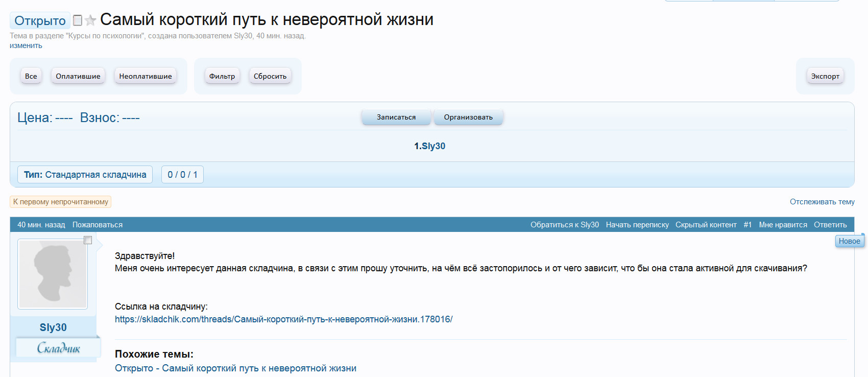Filter by Оплатившие participants
The width and height of the screenshot is (868, 377).
point(78,76)
